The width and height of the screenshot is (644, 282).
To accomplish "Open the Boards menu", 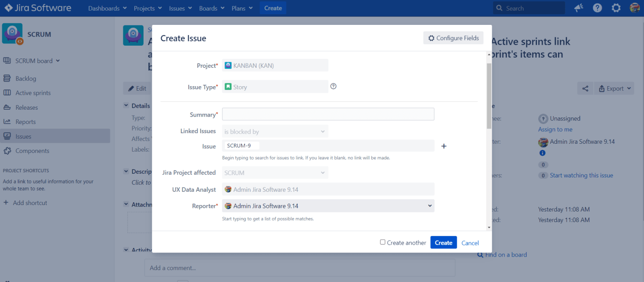I will 212,8.
